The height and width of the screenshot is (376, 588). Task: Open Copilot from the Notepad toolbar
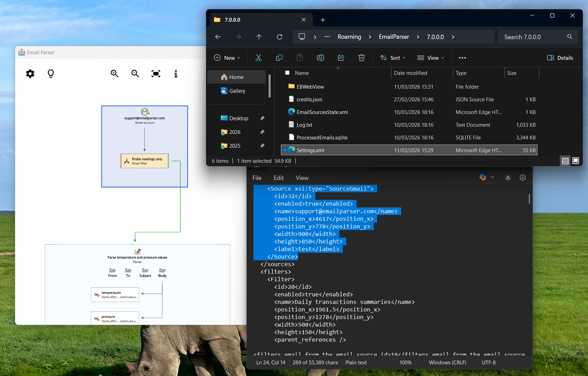pyautogui.click(x=483, y=178)
